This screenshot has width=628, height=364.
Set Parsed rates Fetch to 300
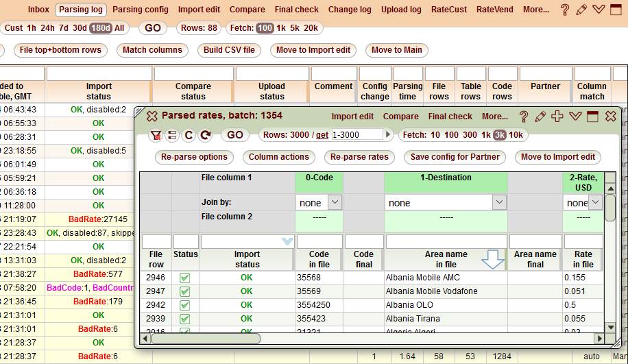click(x=470, y=135)
